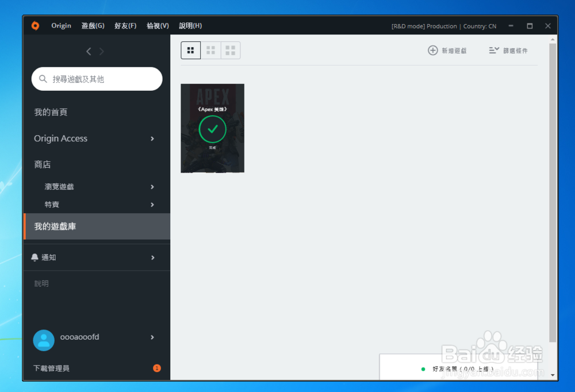575x392 pixels.
Task: Click the green checkmark on Apex tile
Action: (212, 129)
